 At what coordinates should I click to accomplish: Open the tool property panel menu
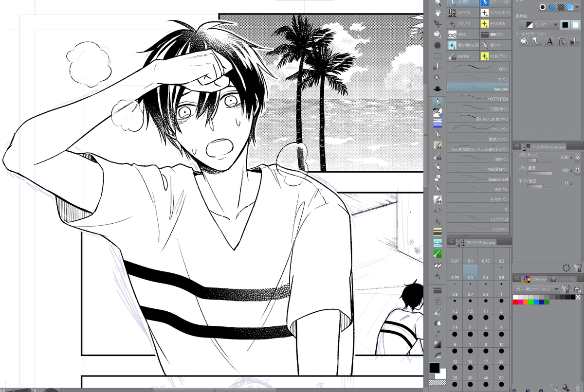tap(516, 146)
